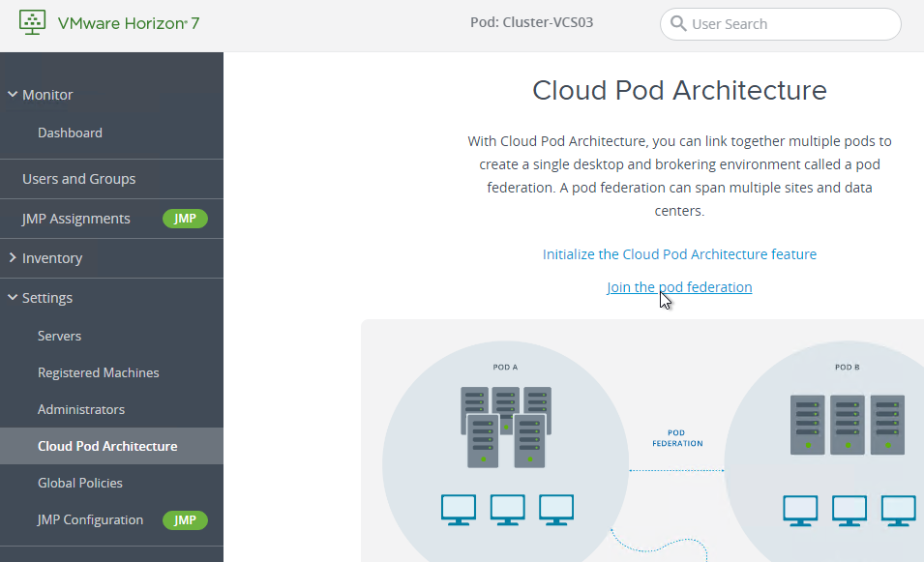The image size is (924, 562).
Task: Open the Administrators settings
Action: [x=81, y=409]
